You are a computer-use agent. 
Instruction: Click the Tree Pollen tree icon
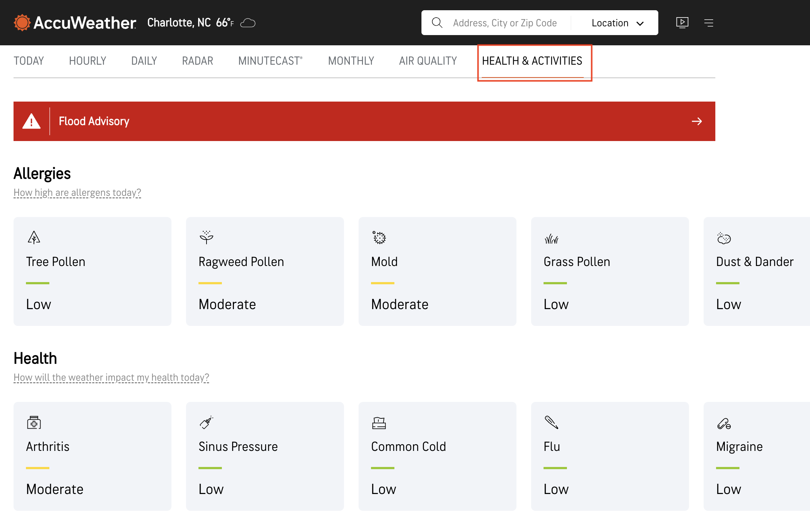coord(34,237)
